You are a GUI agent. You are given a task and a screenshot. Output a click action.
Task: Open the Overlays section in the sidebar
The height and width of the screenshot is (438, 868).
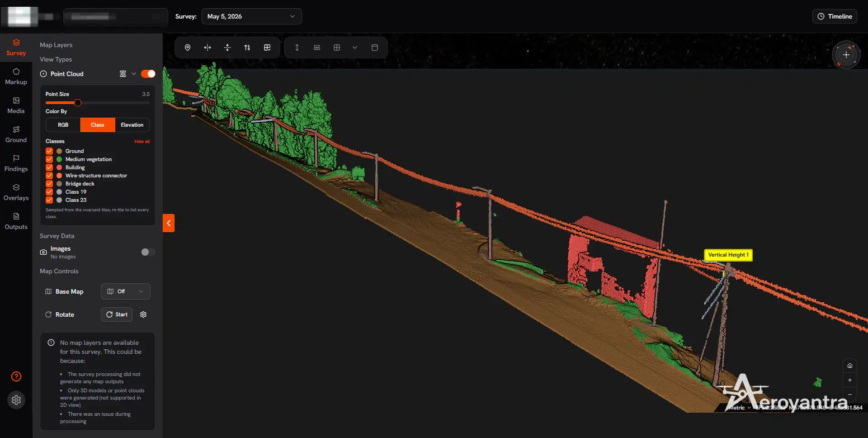[x=16, y=192]
